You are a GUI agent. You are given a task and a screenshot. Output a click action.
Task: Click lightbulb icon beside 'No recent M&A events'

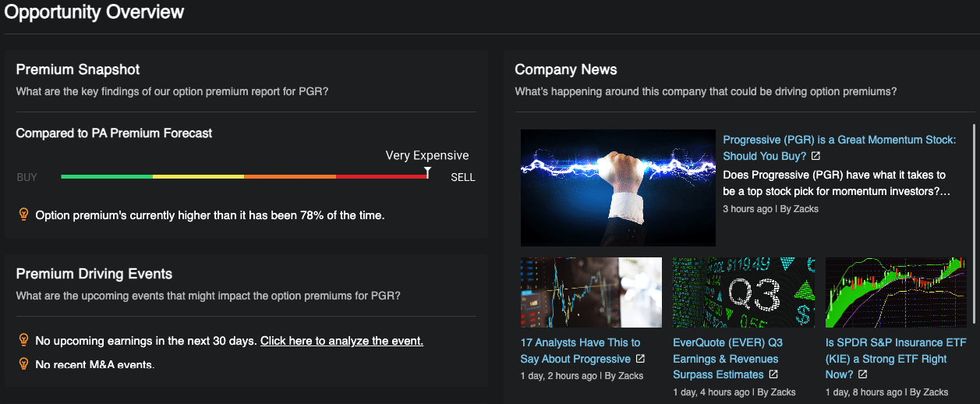(23, 363)
